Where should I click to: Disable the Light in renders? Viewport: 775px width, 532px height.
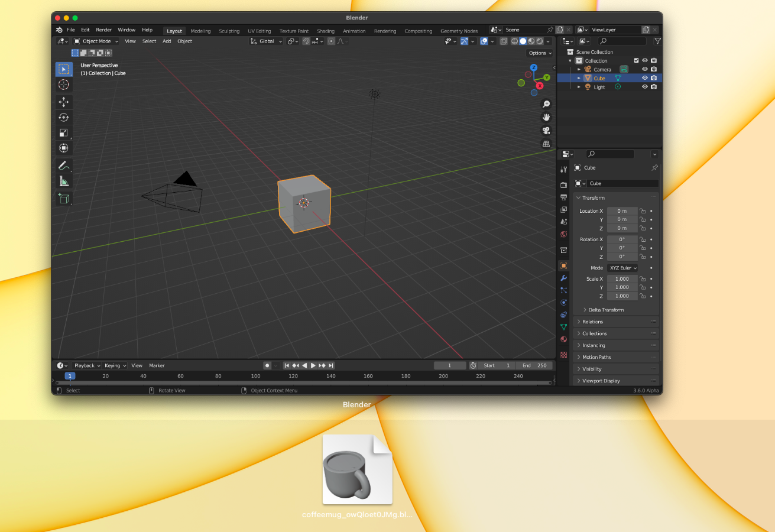[x=654, y=87]
